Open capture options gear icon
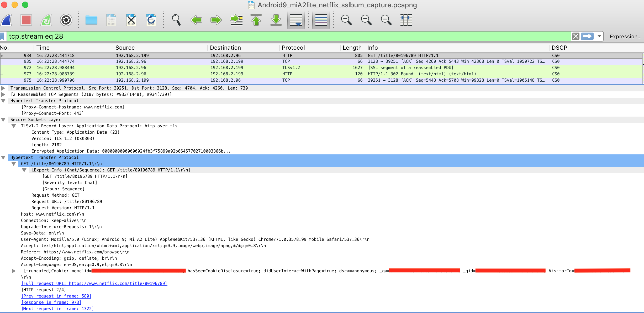Image resolution: width=644 pixels, height=313 pixels. tap(66, 20)
